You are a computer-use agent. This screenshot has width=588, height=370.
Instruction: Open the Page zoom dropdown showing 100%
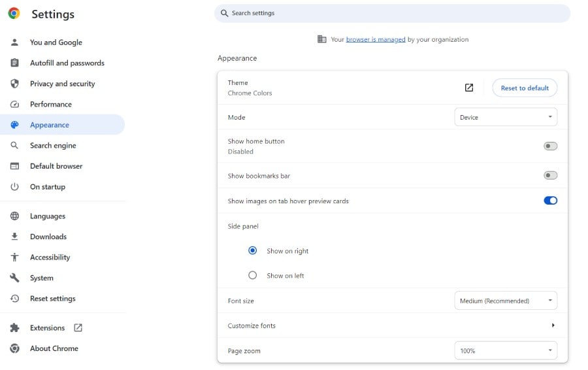pyautogui.click(x=506, y=350)
